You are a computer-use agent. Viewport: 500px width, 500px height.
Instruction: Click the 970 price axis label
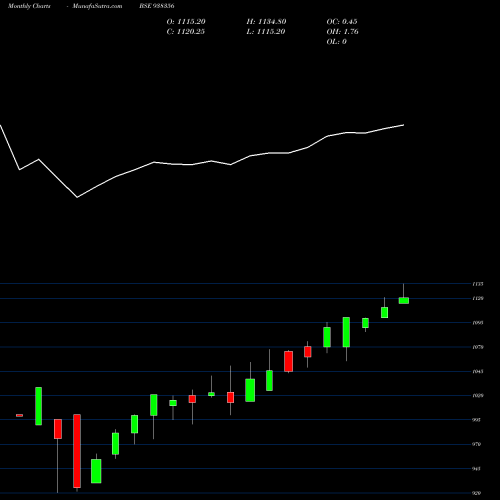477,444
